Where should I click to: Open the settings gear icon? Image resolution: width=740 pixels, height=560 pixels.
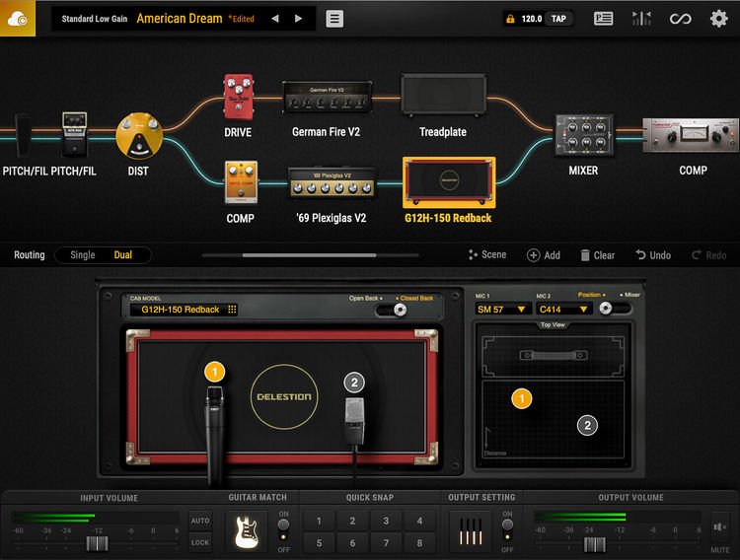click(x=718, y=19)
